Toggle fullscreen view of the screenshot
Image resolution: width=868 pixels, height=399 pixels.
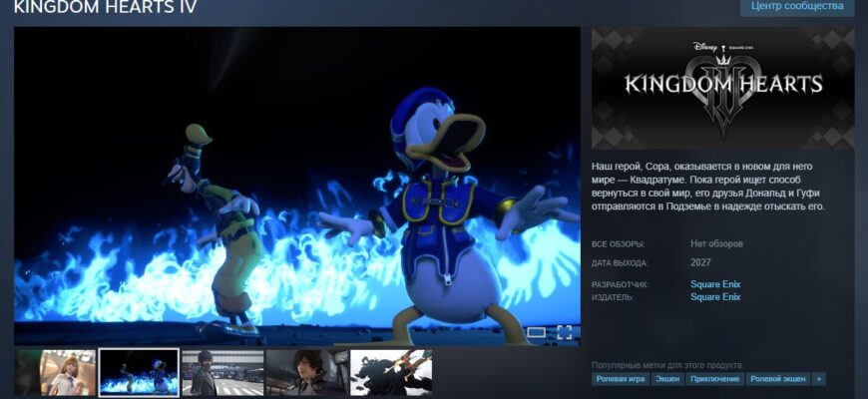click(564, 332)
